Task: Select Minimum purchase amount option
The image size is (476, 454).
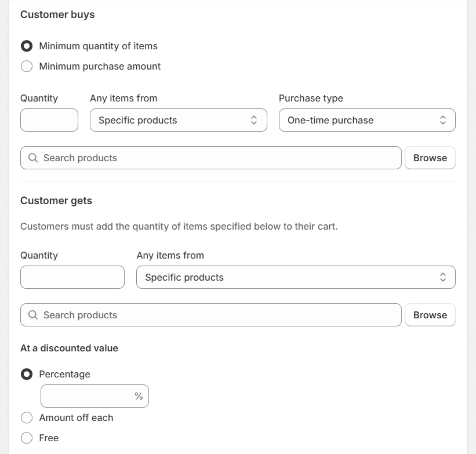Action: pyautogui.click(x=27, y=66)
